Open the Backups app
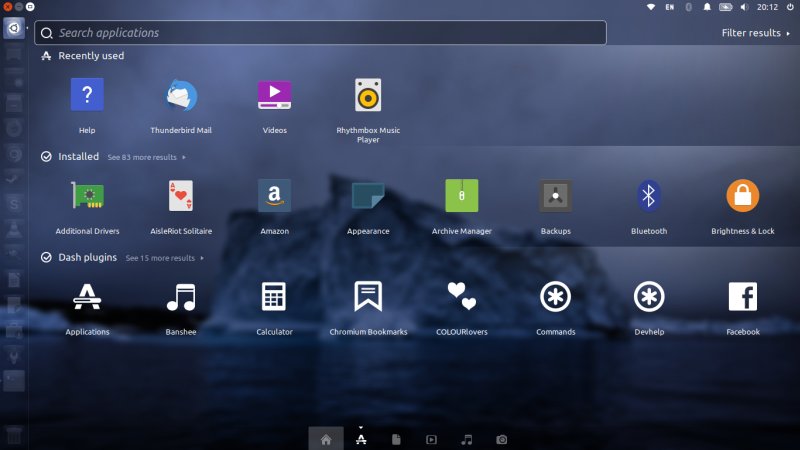The image size is (800, 450). 556,195
